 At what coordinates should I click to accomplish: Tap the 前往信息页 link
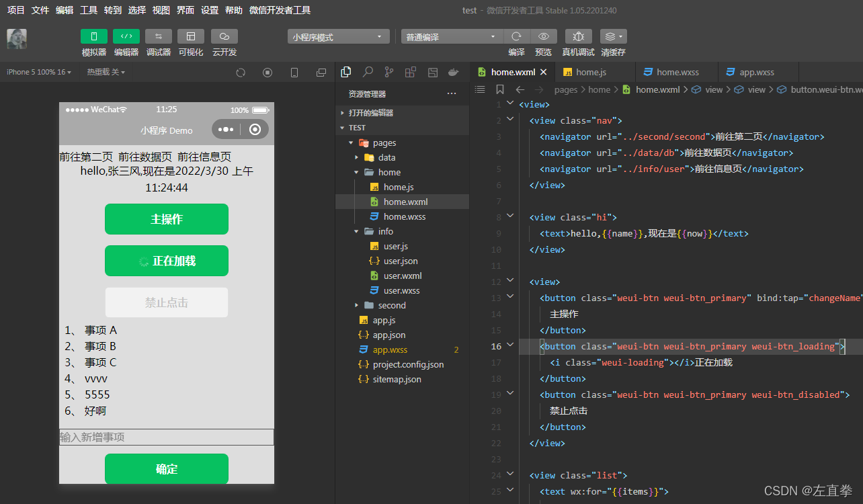point(204,157)
